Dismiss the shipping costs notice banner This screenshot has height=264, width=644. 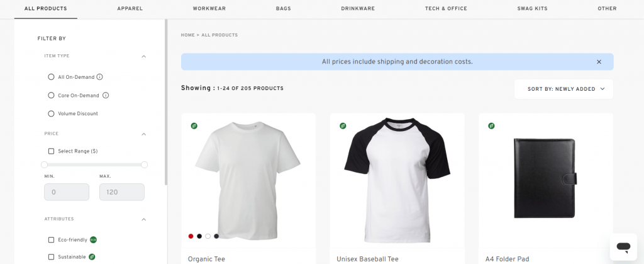(x=599, y=62)
